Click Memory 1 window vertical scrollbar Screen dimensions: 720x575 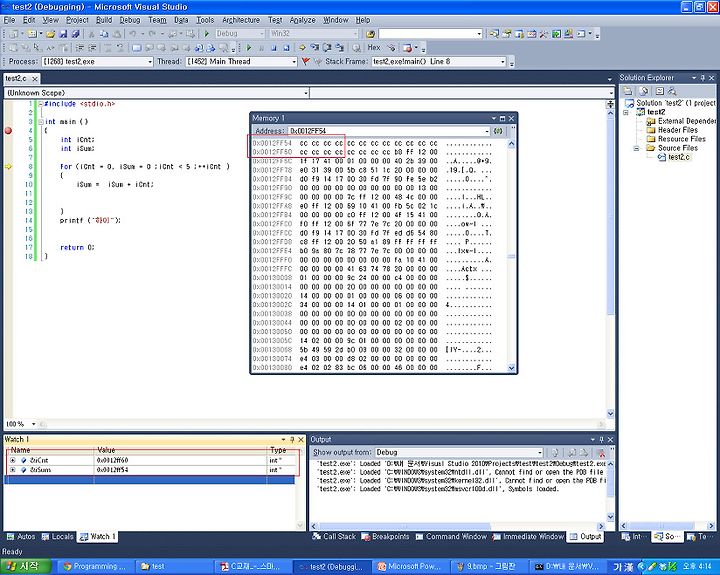coord(512,256)
